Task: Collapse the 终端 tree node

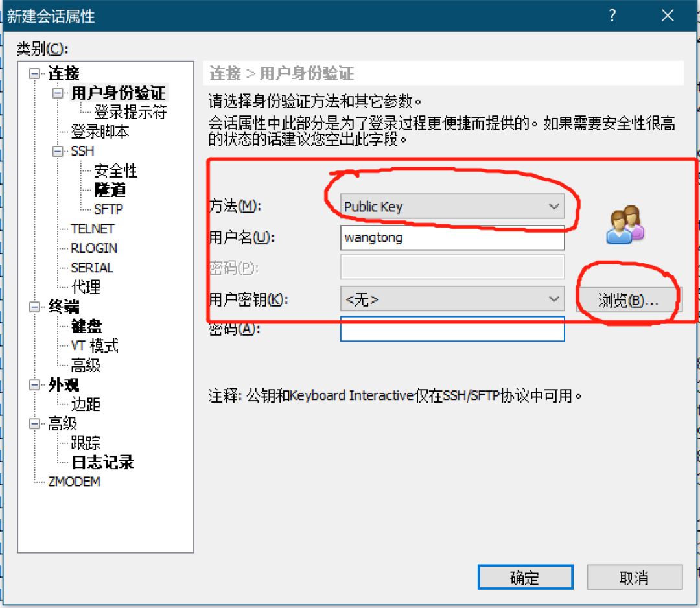Action: [34, 307]
